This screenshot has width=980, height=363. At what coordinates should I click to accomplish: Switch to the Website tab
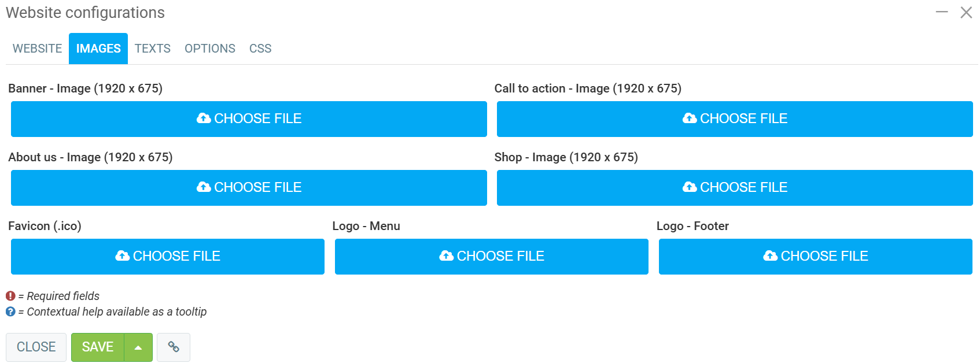[38, 49]
